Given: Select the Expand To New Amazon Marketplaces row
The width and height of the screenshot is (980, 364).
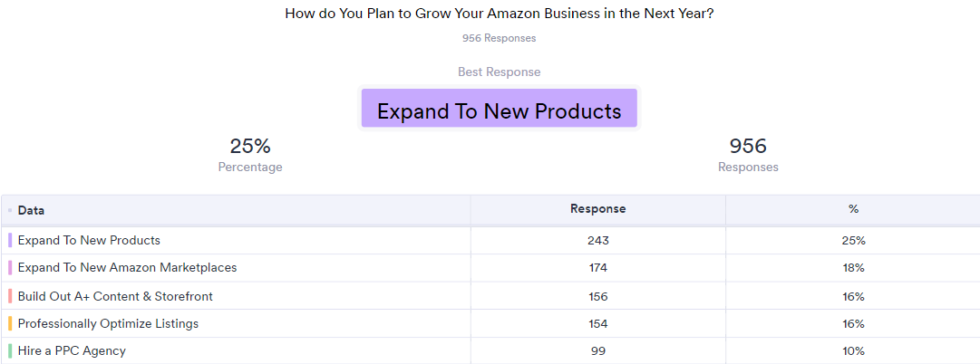Looking at the screenshot, I should point(490,268).
